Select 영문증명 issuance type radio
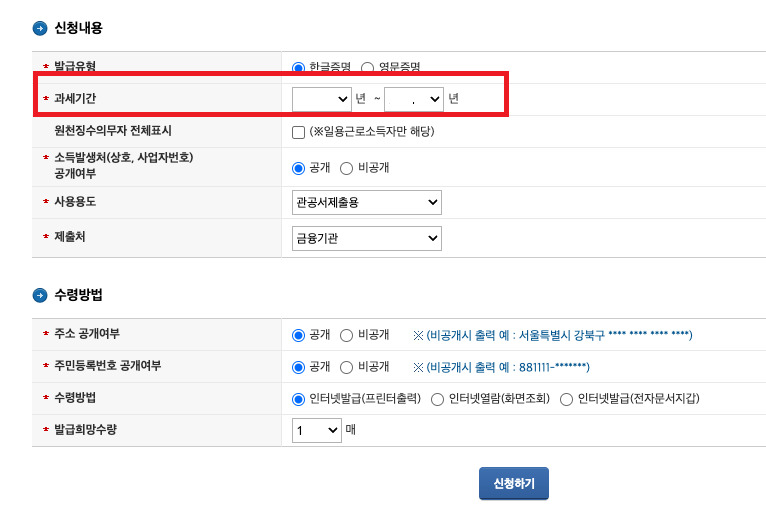The image size is (766, 527). coord(367,67)
